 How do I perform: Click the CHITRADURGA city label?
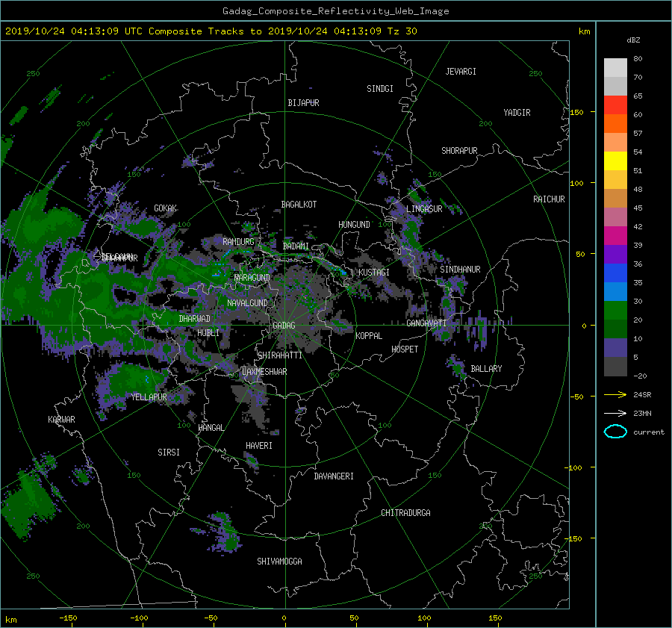(405, 513)
